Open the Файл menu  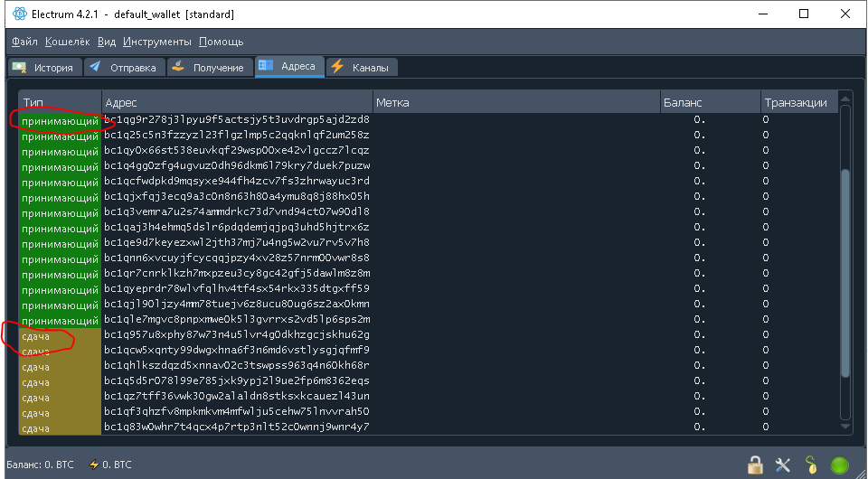coord(25,42)
